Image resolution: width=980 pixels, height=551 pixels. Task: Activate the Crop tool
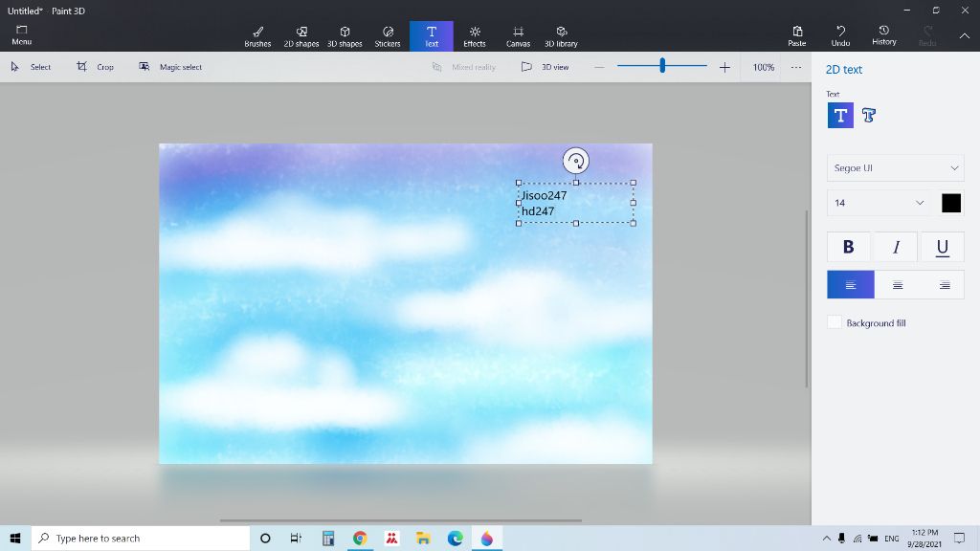[x=96, y=67]
